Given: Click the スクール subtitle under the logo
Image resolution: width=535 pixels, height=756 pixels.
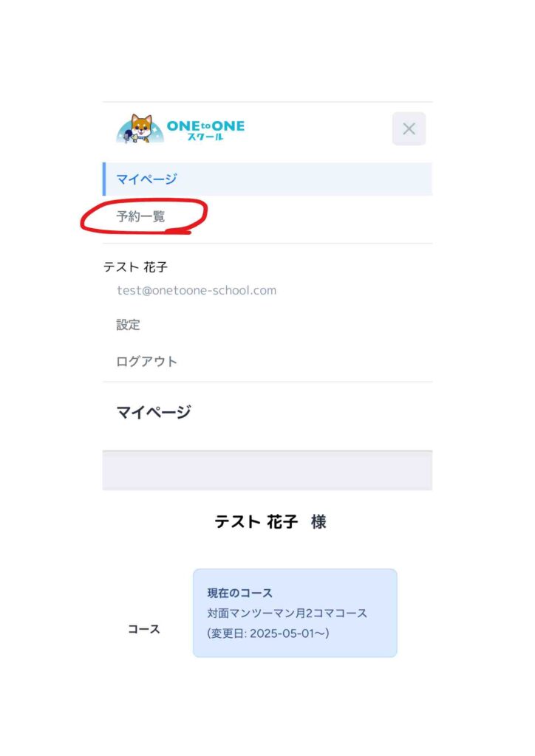Looking at the screenshot, I should 205,137.
